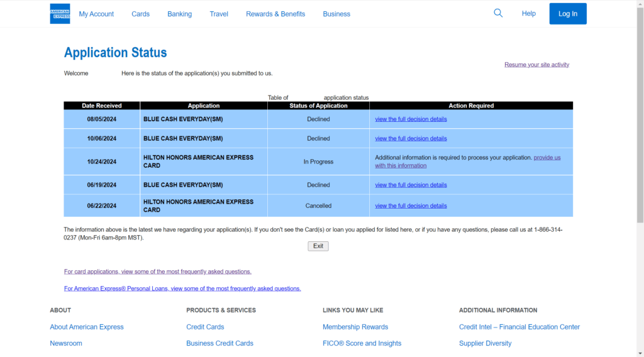Viewport: 644px width, 357px height.
Task: Open the search magnifier icon
Action: pyautogui.click(x=498, y=13)
